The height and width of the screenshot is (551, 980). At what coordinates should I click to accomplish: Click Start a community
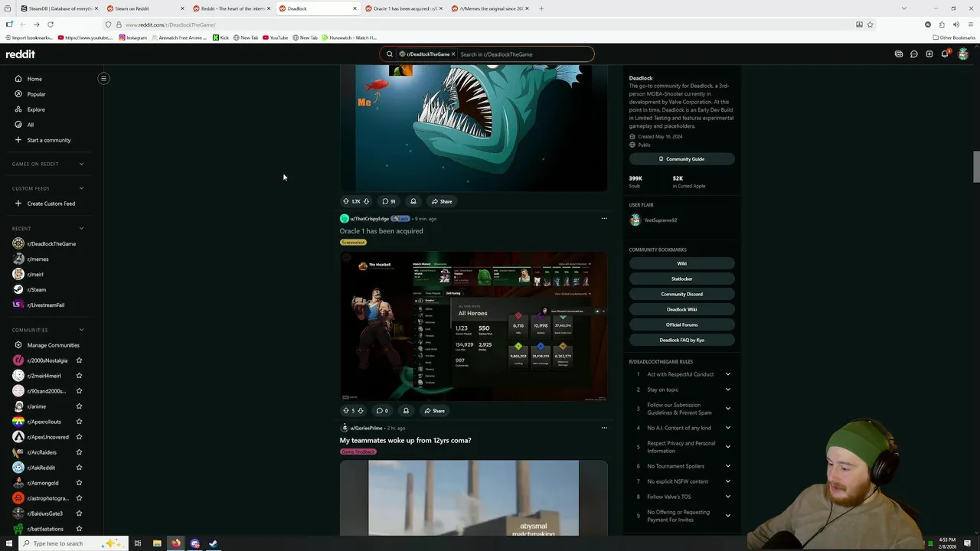pos(49,140)
